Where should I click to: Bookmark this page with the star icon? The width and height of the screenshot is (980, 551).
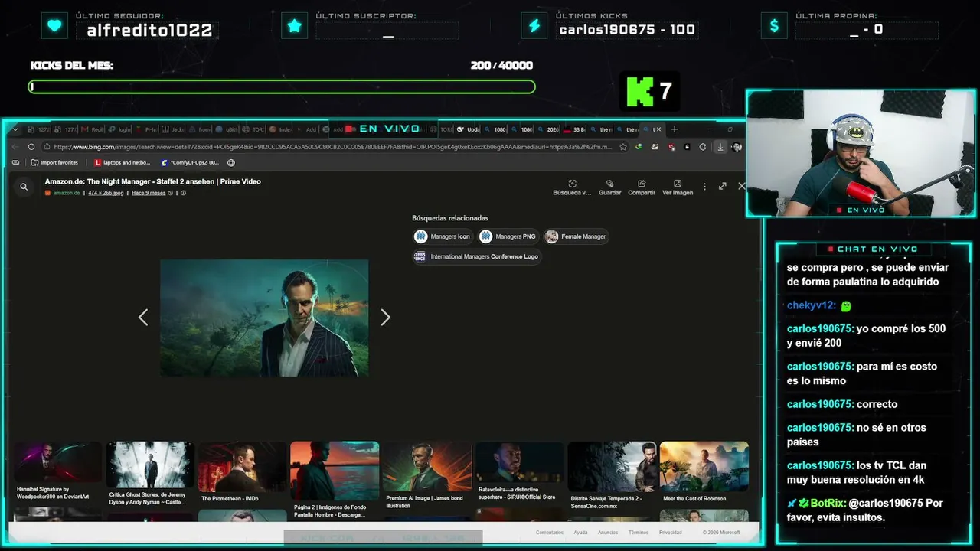(x=623, y=147)
